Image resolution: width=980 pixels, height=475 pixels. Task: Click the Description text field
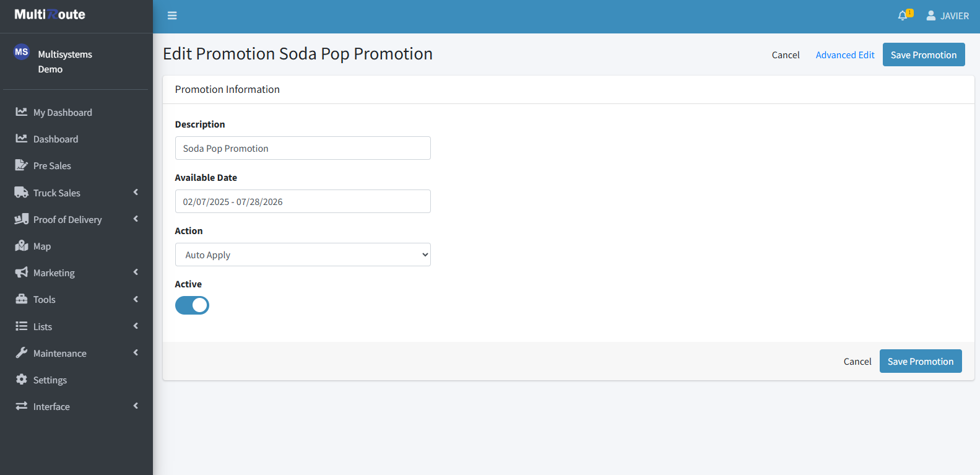point(303,148)
